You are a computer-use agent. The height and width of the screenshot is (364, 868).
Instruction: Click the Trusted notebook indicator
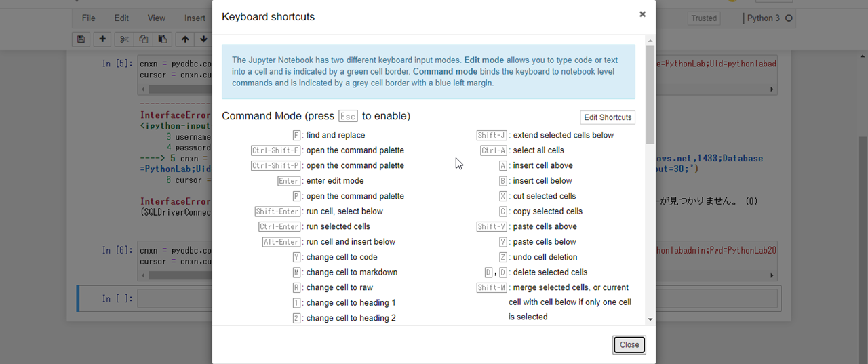coord(704,18)
